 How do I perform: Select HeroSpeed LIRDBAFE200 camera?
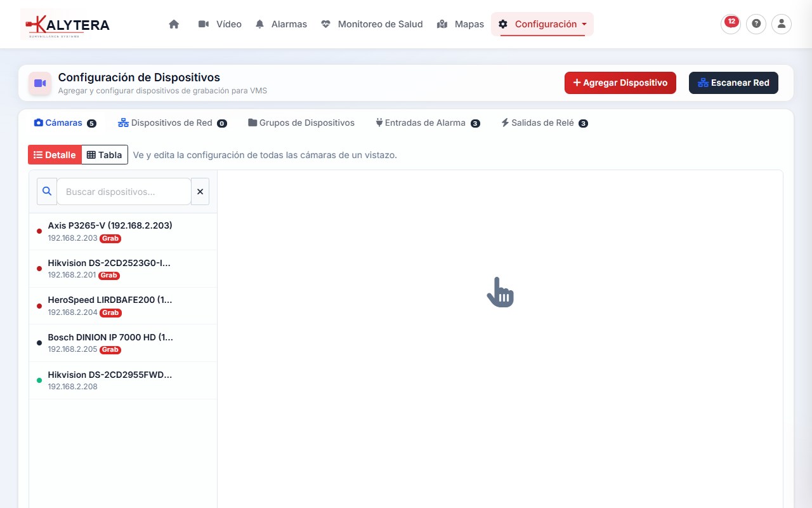point(123,305)
